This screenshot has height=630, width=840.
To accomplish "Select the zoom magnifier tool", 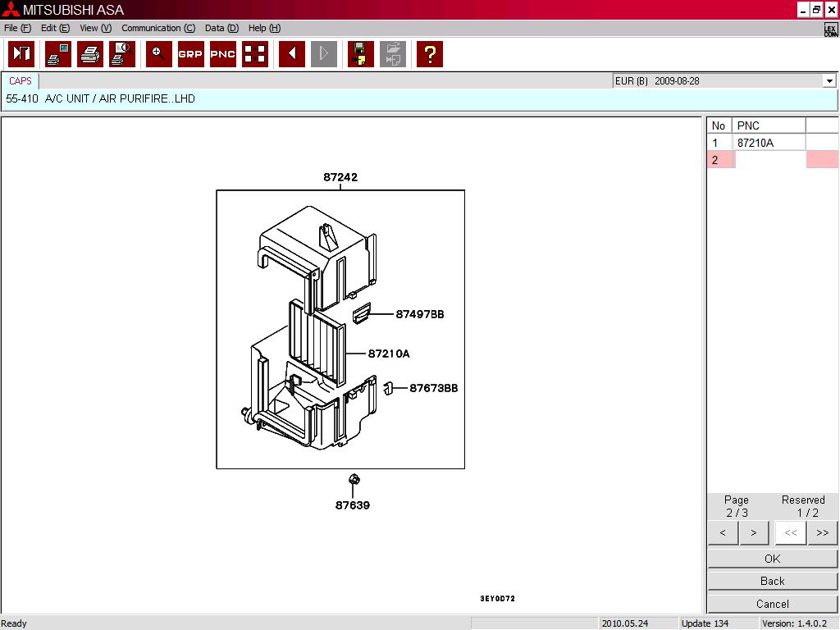I will point(158,54).
